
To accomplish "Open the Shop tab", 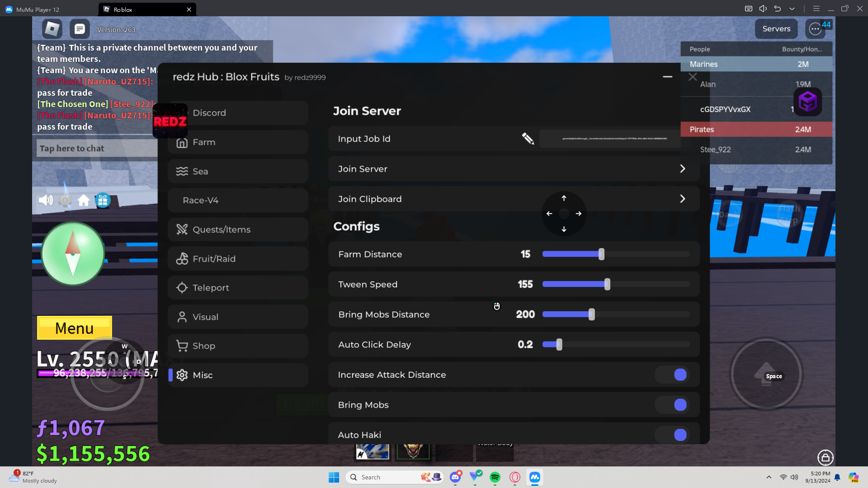I will (x=238, y=346).
